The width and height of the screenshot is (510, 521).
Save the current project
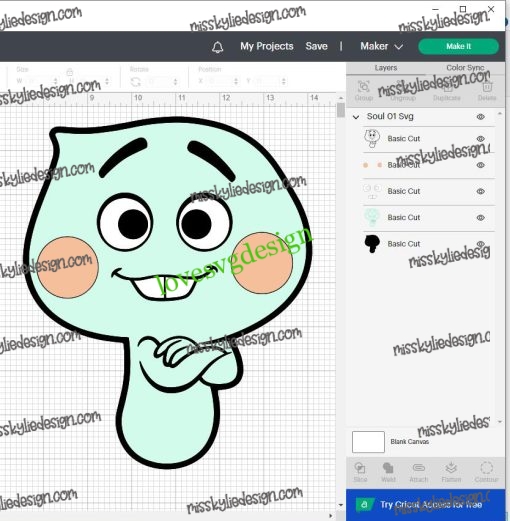(x=316, y=46)
